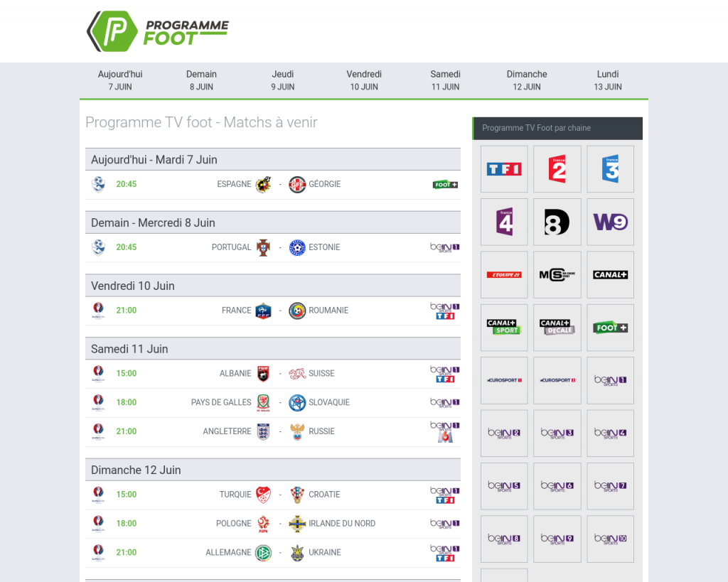The height and width of the screenshot is (582, 728).
Task: Select the Dimanche 12 Juin tab
Action: coord(527,80)
